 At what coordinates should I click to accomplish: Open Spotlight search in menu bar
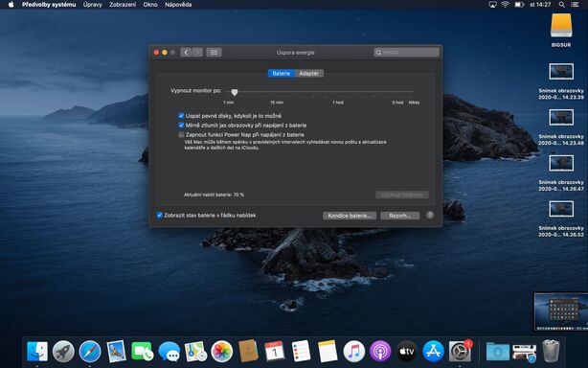pos(561,5)
